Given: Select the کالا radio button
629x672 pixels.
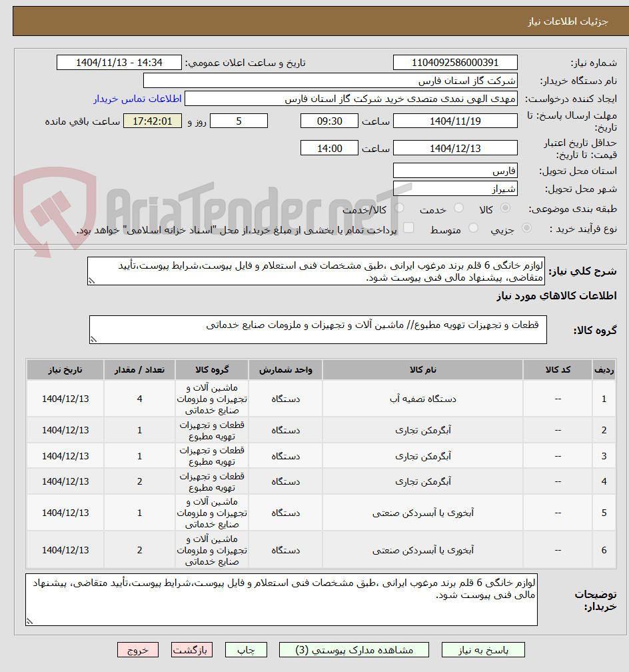Looking at the screenshot, I should click(506, 208).
